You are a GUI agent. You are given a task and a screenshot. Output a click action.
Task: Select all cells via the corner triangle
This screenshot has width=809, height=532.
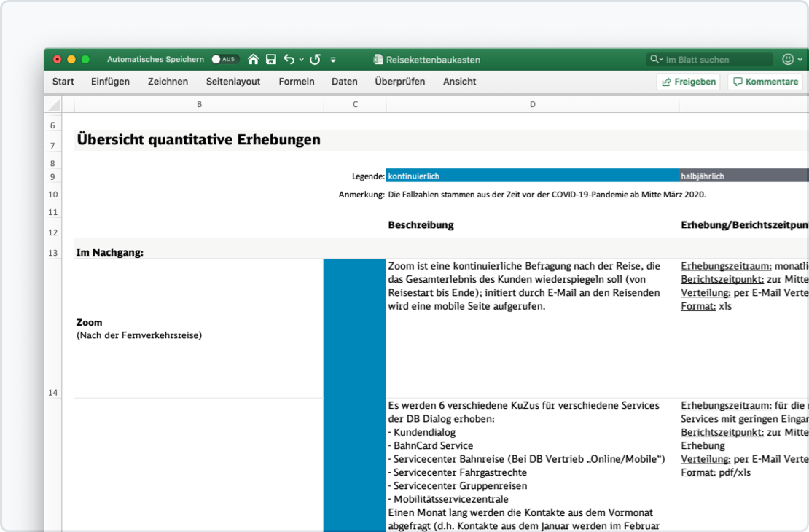(53, 104)
